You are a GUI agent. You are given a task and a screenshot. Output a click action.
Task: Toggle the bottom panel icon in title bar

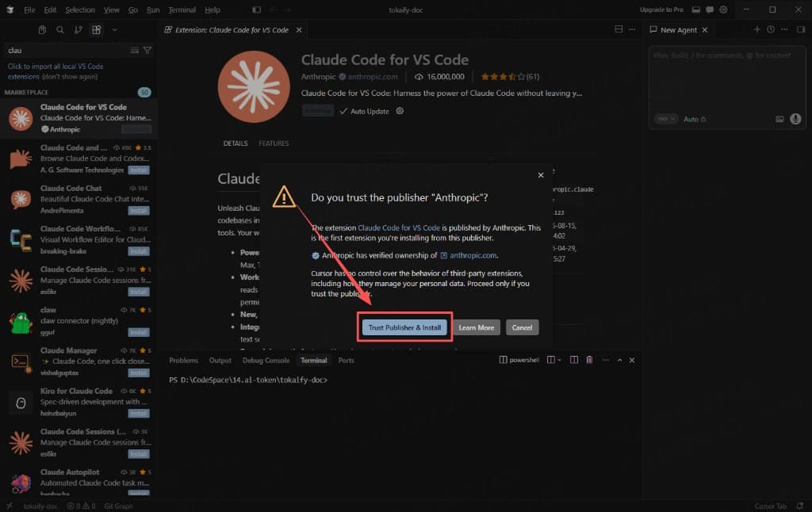696,10
